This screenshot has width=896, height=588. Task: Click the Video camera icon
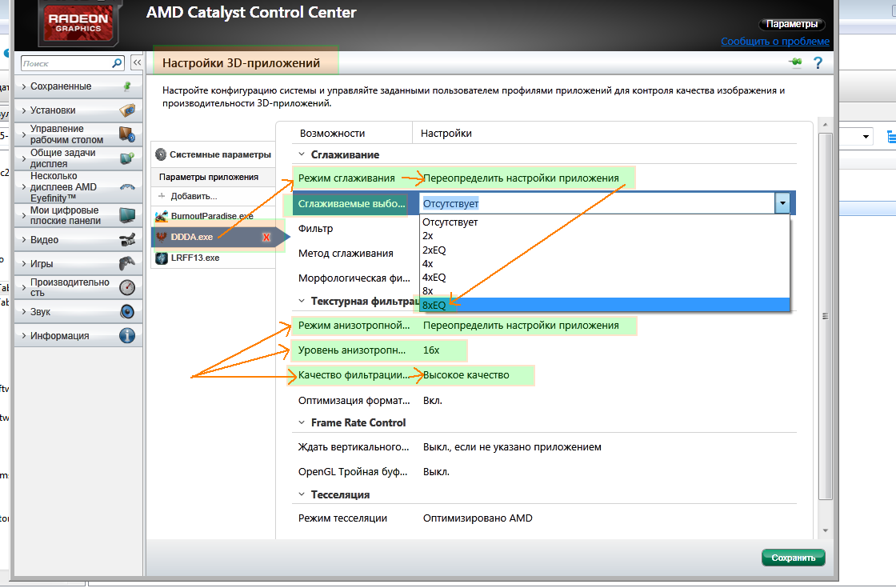[x=126, y=240]
